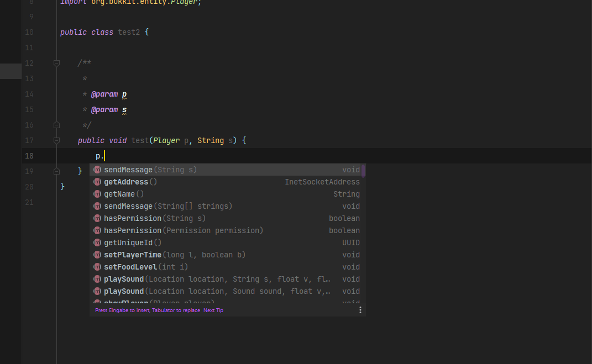Image resolution: width=592 pixels, height=364 pixels.
Task: Click method icon beside hasPermission(String s)
Action: [x=97, y=218]
